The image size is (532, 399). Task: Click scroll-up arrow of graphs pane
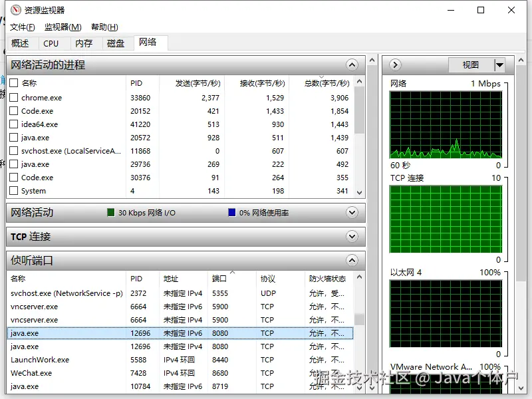pyautogui.click(x=521, y=60)
